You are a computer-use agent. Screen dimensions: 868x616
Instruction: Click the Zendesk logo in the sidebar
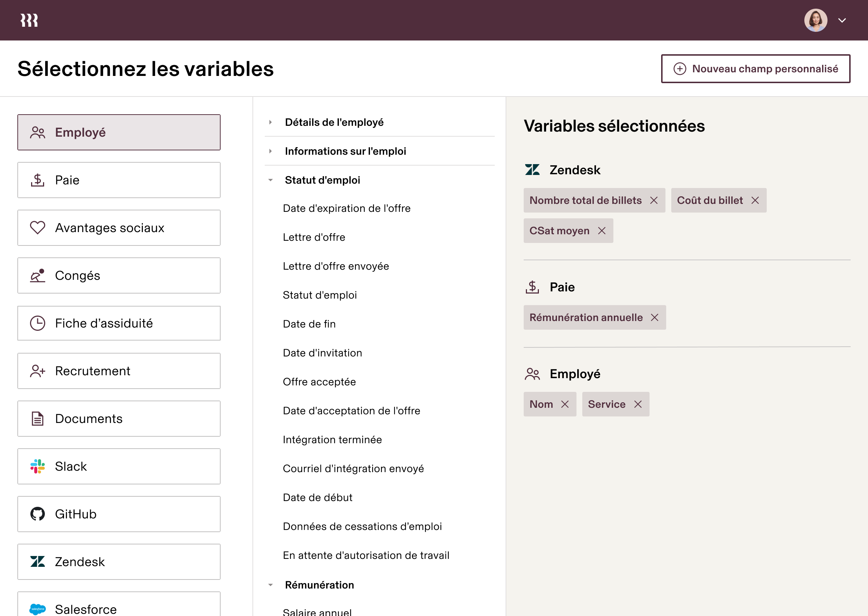point(37,562)
